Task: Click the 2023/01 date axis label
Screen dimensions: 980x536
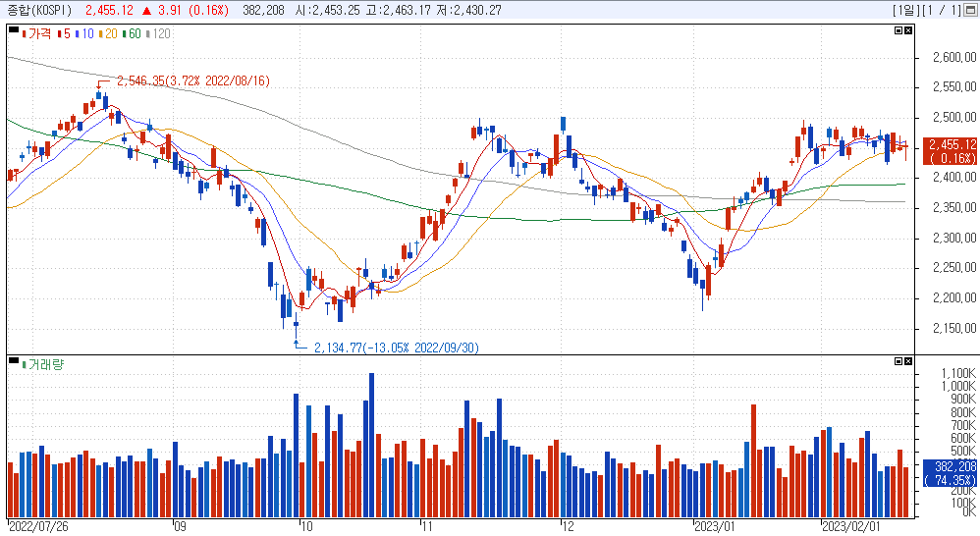Action: pos(715,526)
